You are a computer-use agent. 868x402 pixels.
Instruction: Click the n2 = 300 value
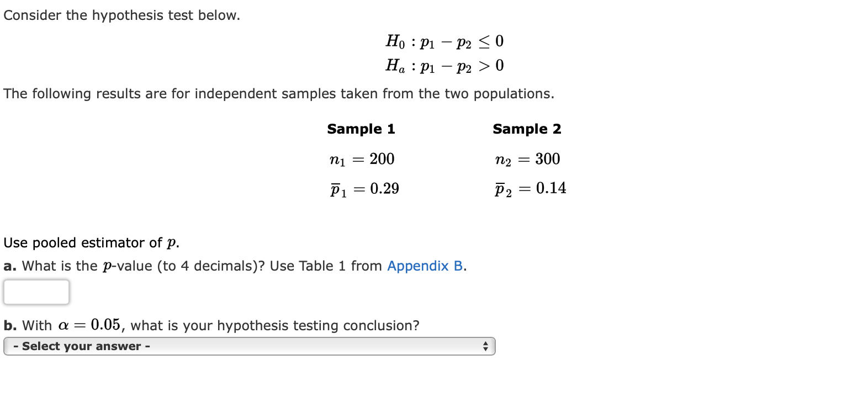(x=527, y=159)
